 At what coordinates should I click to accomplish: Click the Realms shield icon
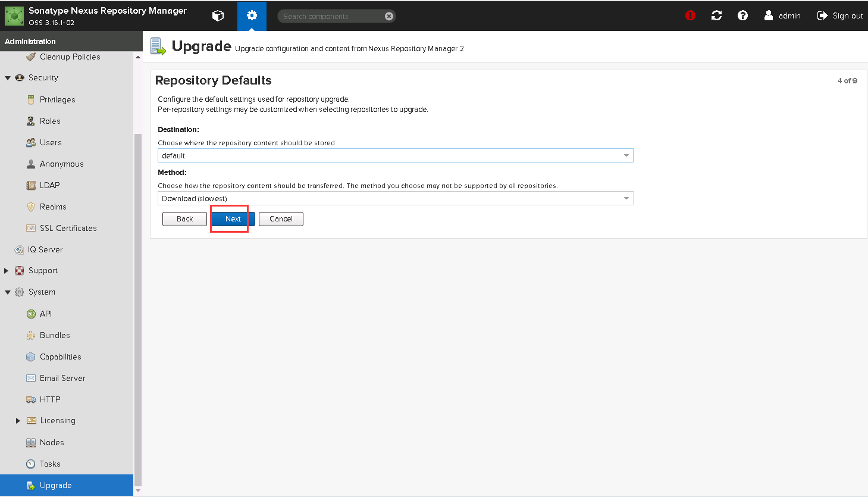31,207
